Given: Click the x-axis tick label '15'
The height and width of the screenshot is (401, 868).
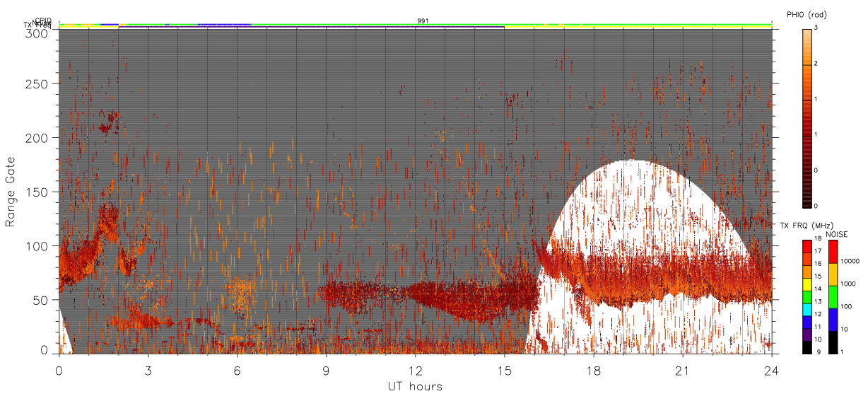Looking at the screenshot, I should [504, 371].
